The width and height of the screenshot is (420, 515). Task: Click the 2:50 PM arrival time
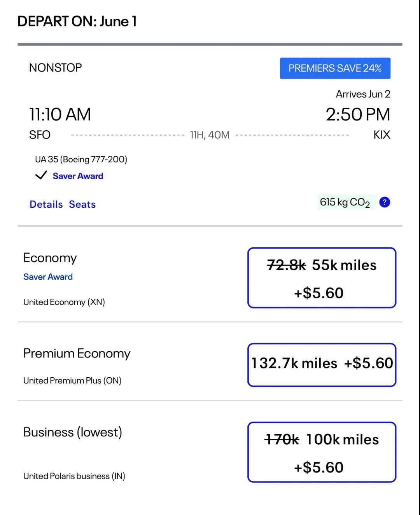358,114
